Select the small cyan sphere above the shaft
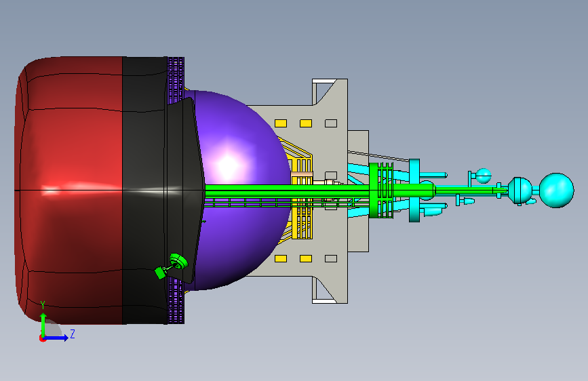This screenshot has height=381, width=588. tap(484, 176)
